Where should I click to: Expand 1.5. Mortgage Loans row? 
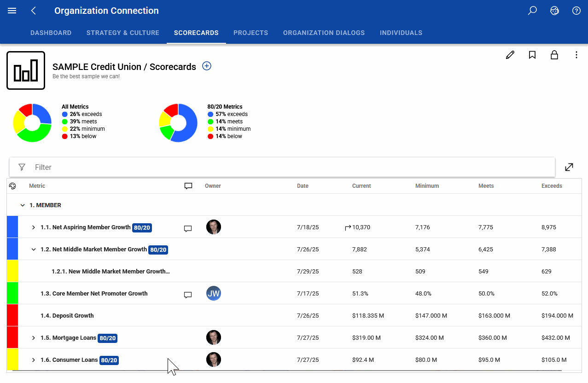pyautogui.click(x=33, y=338)
